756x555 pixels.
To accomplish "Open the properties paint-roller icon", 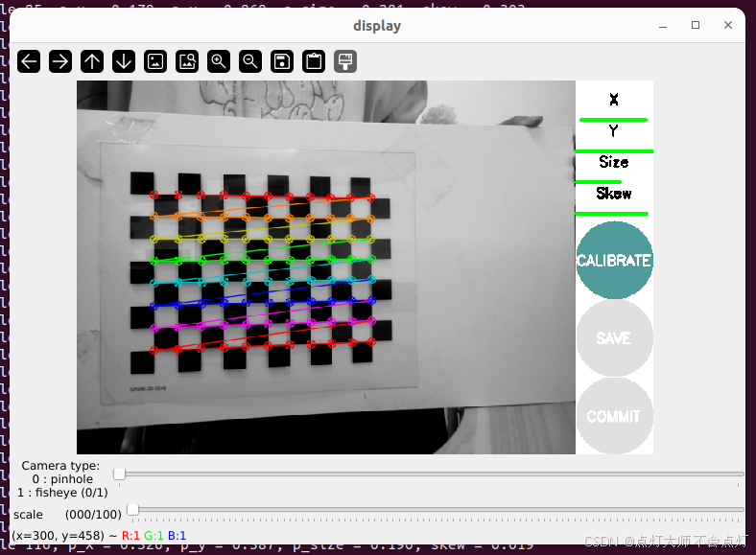I will click(345, 61).
